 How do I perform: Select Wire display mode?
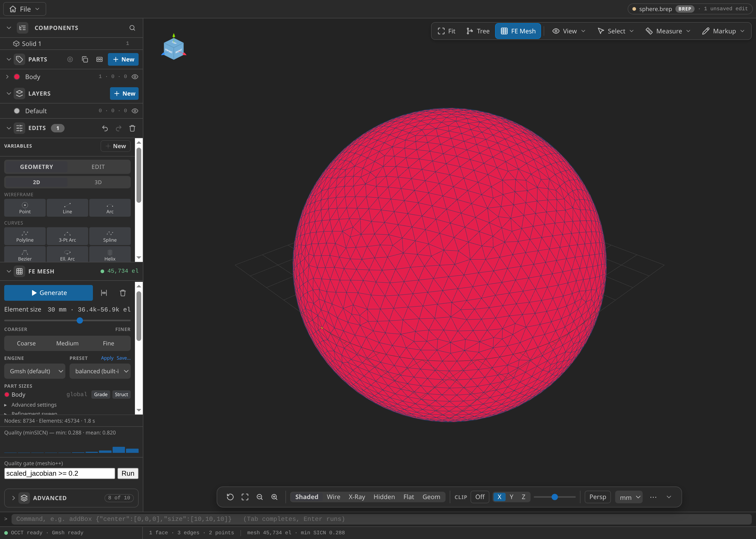333,497
